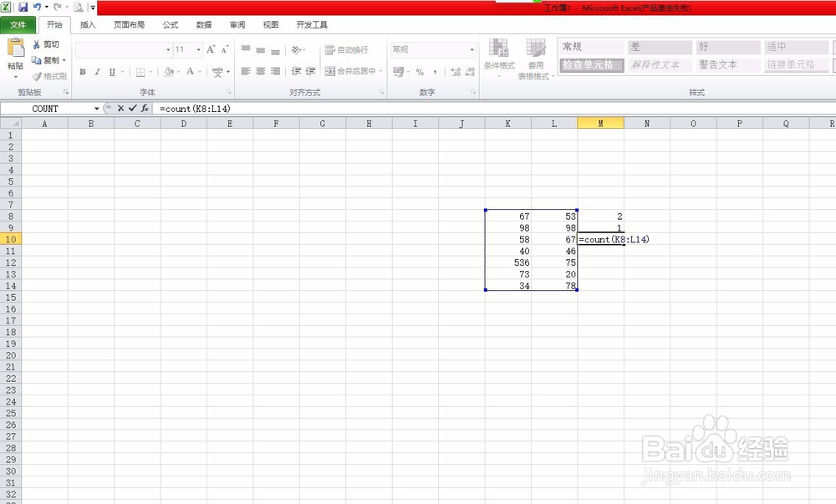Open the Name Box dropdown arrow
Image resolution: width=836 pixels, height=504 pixels.
coord(98,108)
